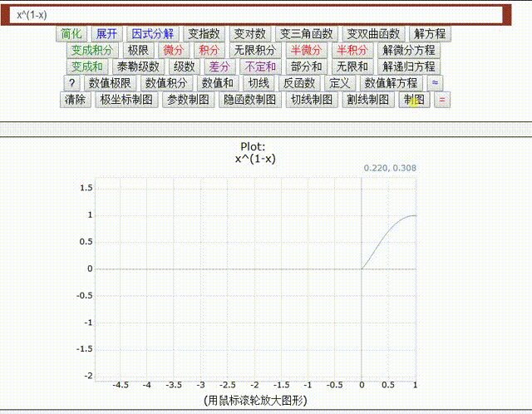This screenshot has width=532, height=414.
Task: Click the 泰勒级数 Taylor series button
Action: pos(138,67)
